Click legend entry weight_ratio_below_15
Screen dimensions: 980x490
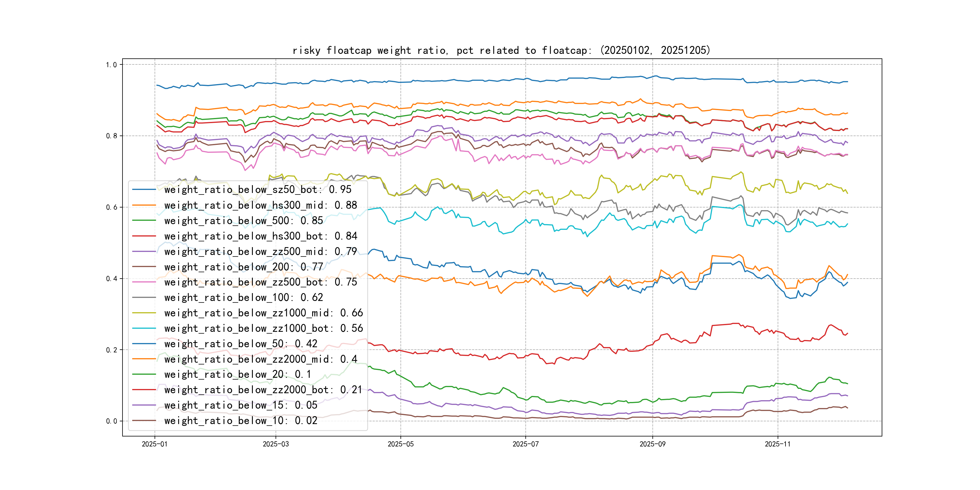(240, 405)
